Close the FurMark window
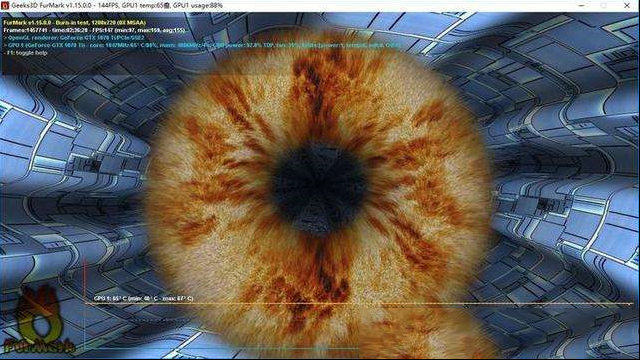 pyautogui.click(x=627, y=6)
